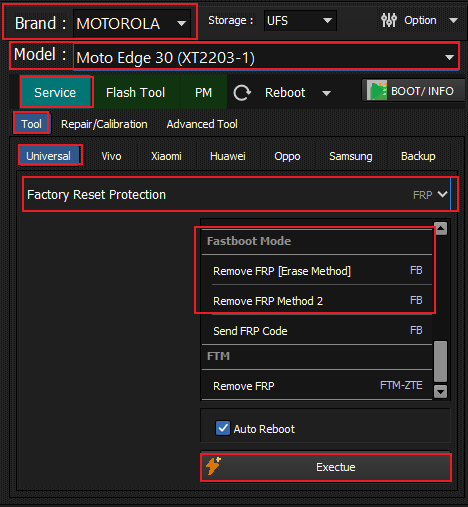Click the lightning bolt icon on Execute button

pos(213,466)
